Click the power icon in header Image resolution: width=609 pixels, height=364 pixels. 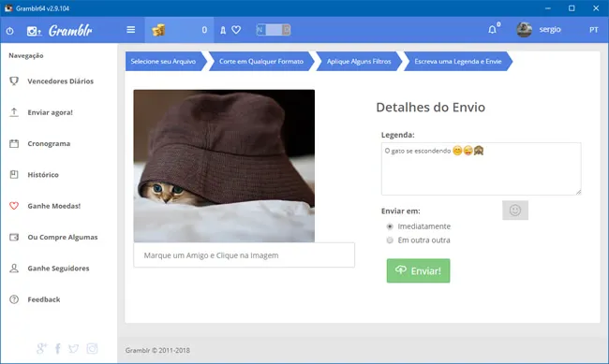[9, 31]
